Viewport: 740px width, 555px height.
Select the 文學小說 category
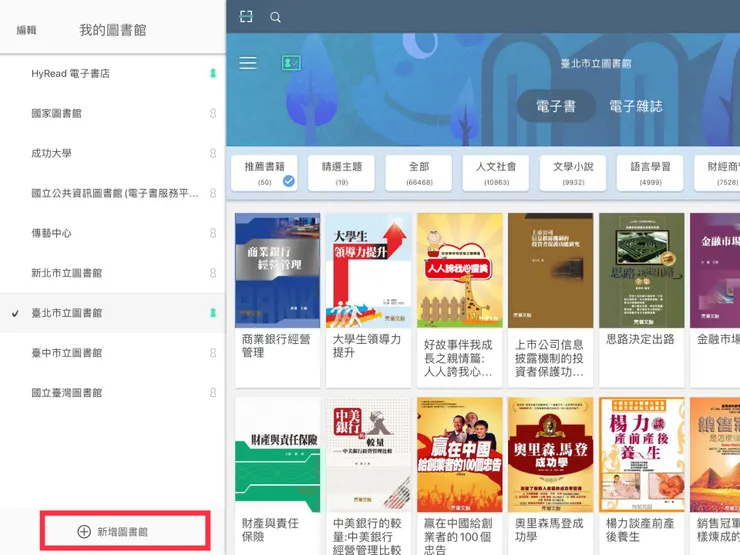[573, 173]
